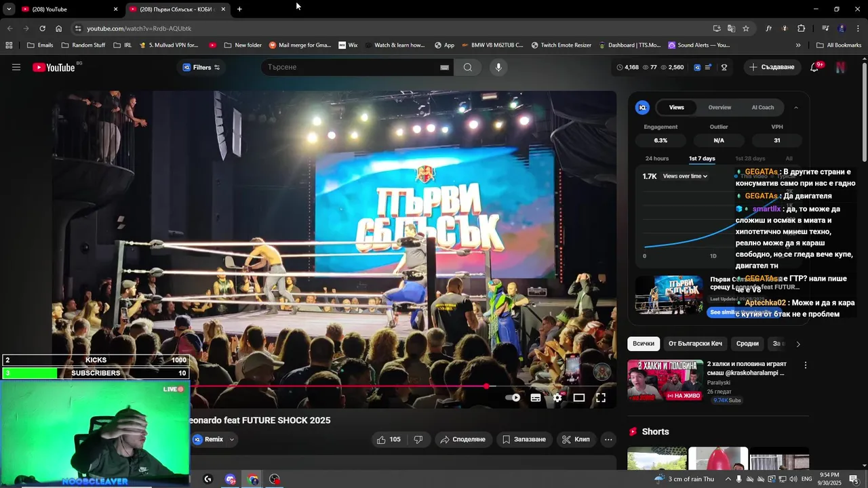Screen dimensions: 868x488
Task: Start voice search with microphone icon
Action: click(498, 67)
